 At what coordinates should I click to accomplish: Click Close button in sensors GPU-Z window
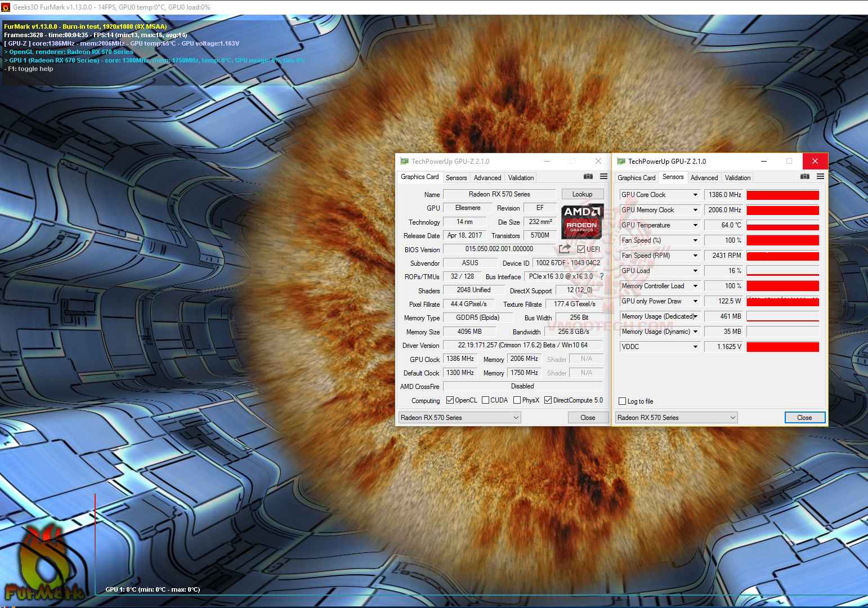[804, 418]
